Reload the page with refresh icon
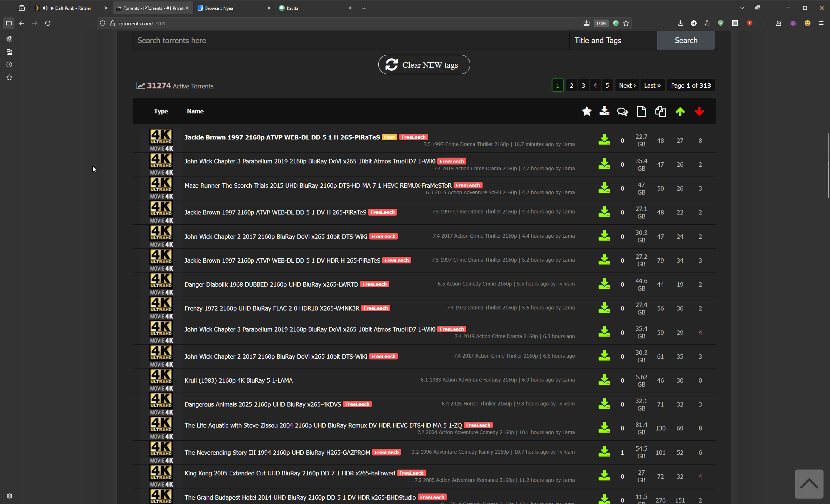 pyautogui.click(x=48, y=23)
